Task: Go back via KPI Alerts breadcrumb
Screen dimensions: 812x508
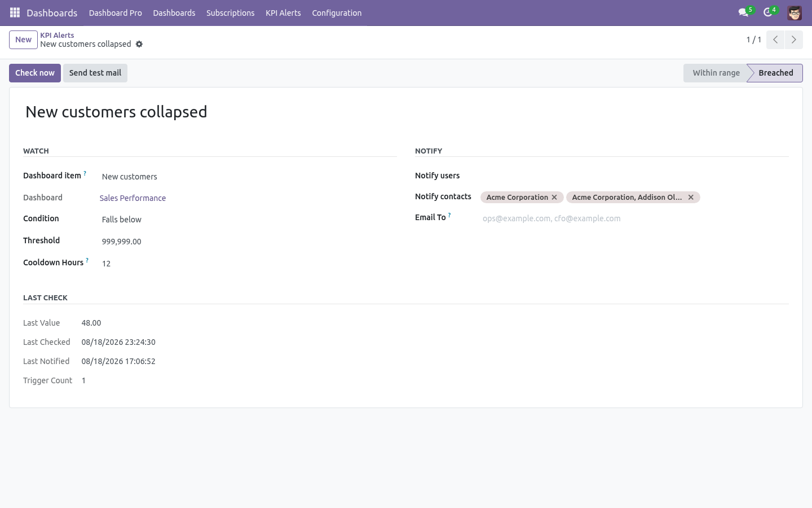Action: pyautogui.click(x=57, y=35)
